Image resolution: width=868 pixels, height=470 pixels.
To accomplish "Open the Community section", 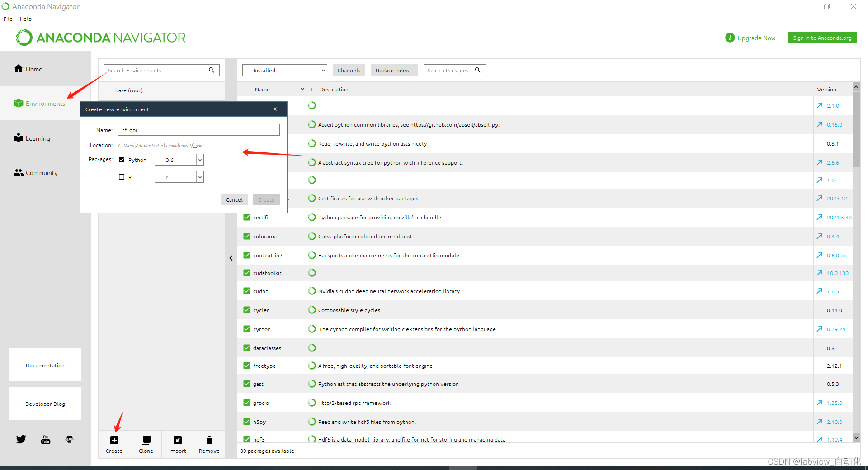I will point(36,172).
